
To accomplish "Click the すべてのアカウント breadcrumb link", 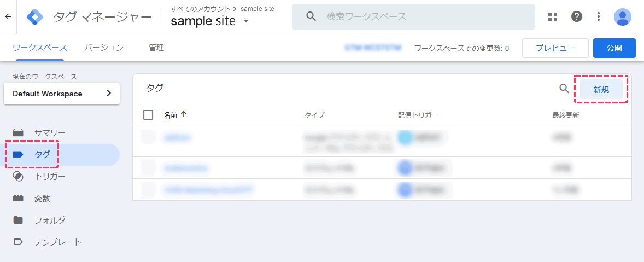I will tap(201, 9).
